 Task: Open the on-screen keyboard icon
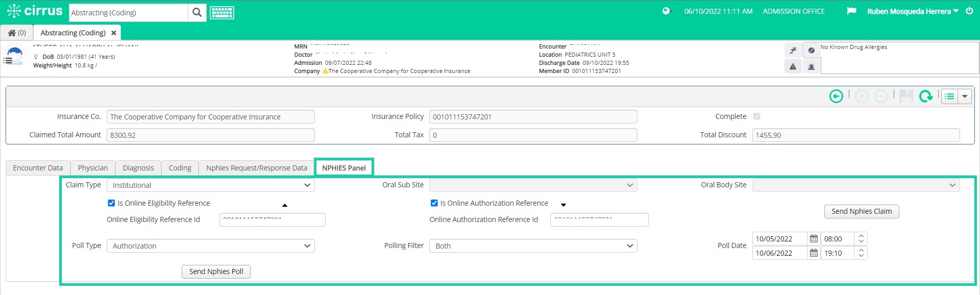[222, 13]
